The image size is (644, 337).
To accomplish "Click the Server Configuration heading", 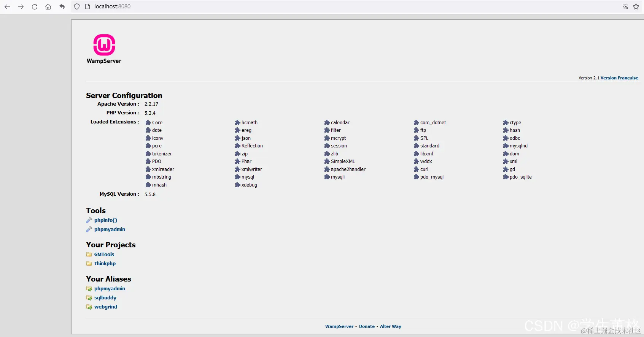I will coord(124,95).
